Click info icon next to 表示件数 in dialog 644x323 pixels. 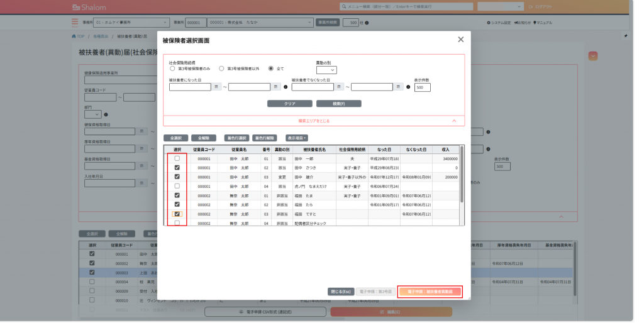(x=408, y=87)
